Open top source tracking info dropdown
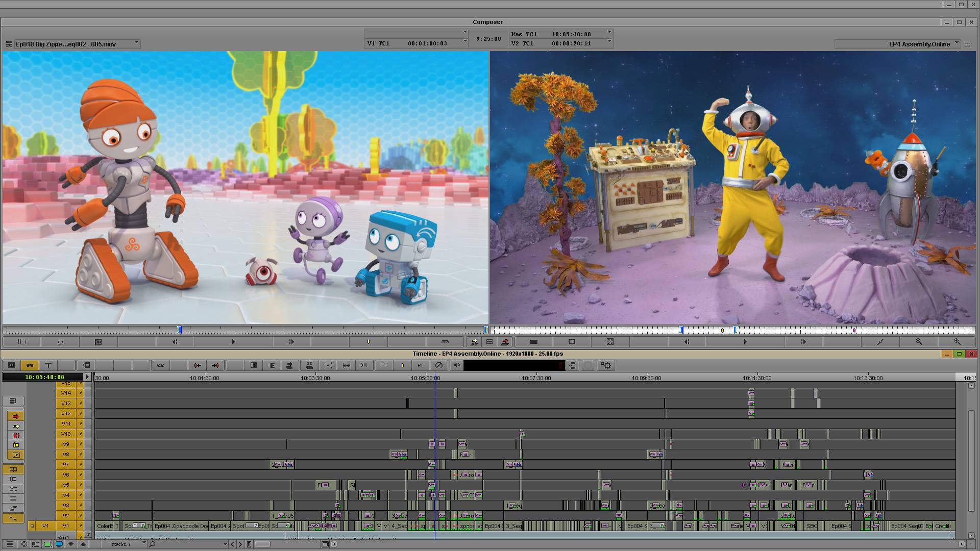The image size is (980, 551). (465, 33)
